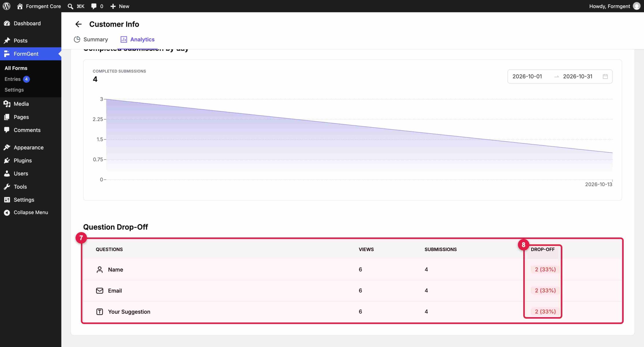Click the person icon beside Name
This screenshot has height=347, width=644.
click(x=100, y=269)
